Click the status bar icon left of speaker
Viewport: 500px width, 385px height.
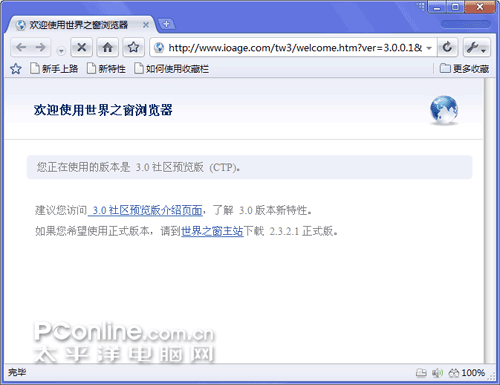421,373
